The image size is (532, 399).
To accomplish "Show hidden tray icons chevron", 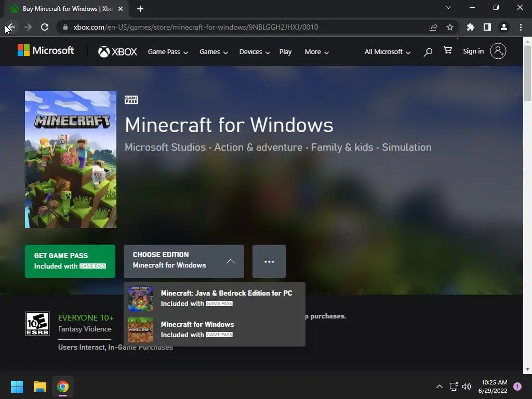I will click(440, 387).
